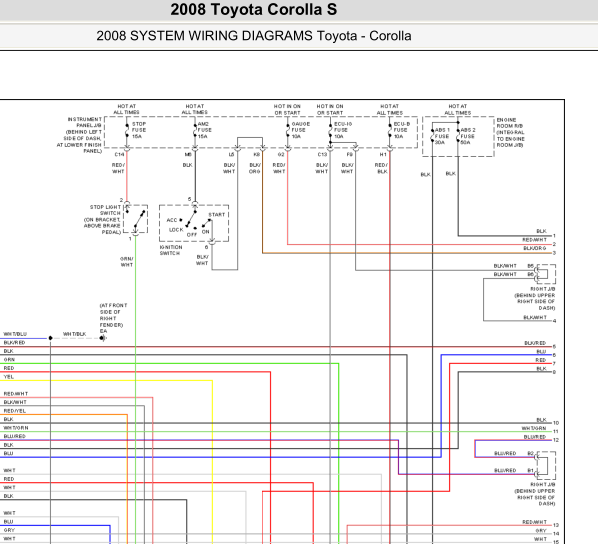Click the ABS 2 FUSE 50A label
The image size is (598, 544).
pos(468,136)
